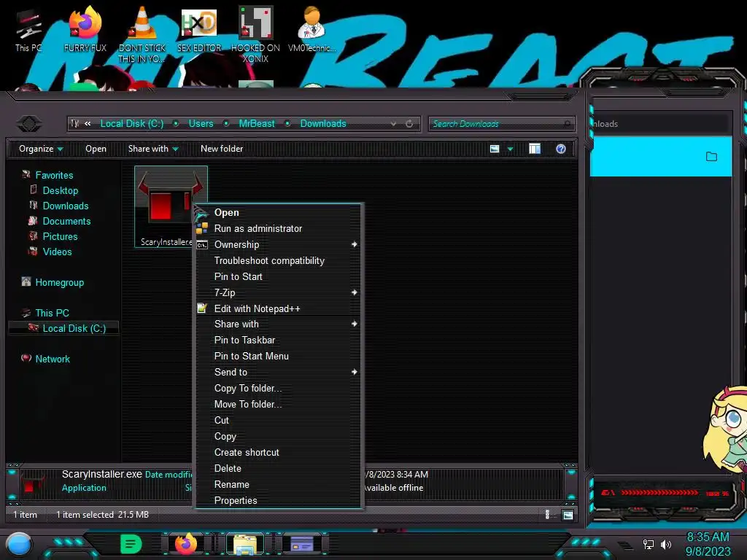Open Properties from the context menu
The width and height of the screenshot is (747, 560).
(279, 500)
